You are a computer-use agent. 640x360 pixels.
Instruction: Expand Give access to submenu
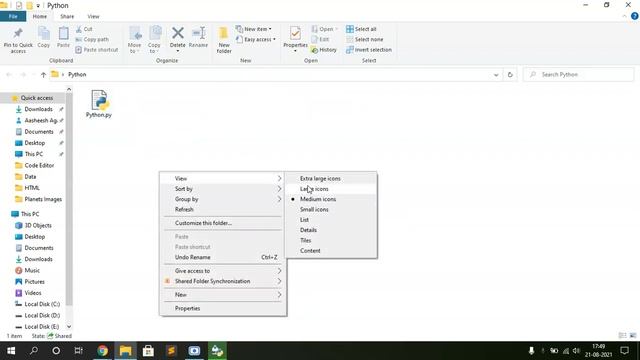click(x=223, y=271)
